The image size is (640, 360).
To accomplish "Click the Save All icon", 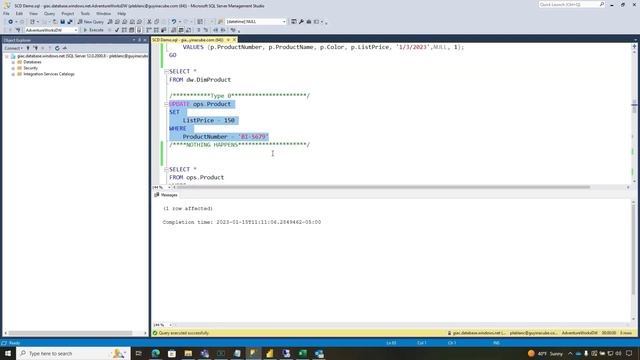I will click(70, 22).
